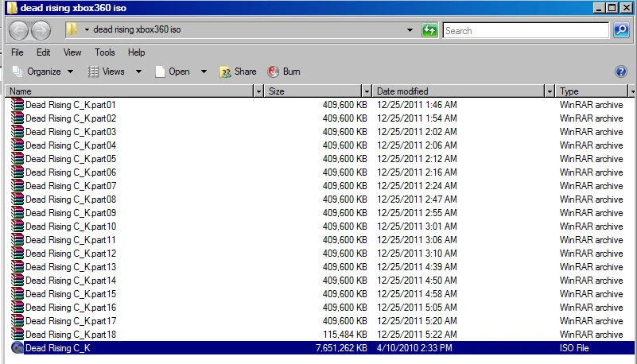The height and width of the screenshot is (364, 637).
Task: Expand the Views dropdown arrow
Action: (x=138, y=72)
